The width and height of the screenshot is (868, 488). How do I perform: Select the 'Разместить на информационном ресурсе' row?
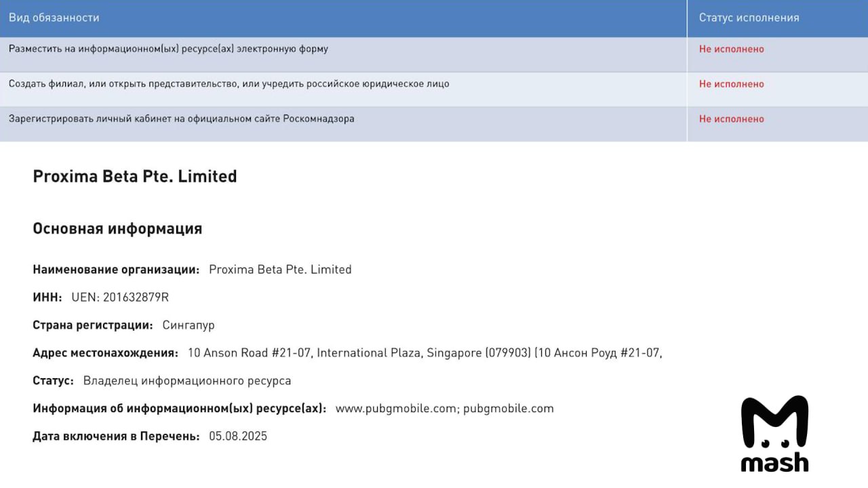point(168,49)
